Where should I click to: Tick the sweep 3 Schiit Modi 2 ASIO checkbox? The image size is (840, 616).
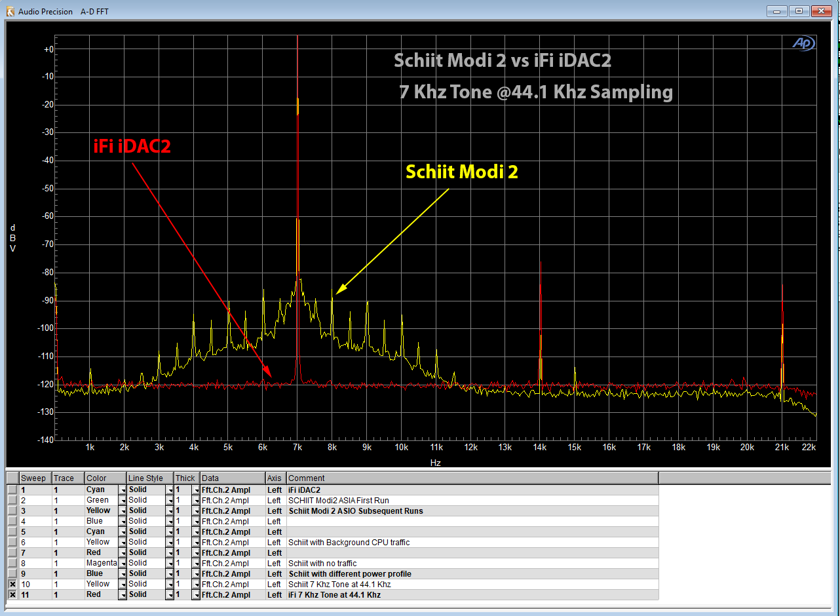click(x=12, y=510)
